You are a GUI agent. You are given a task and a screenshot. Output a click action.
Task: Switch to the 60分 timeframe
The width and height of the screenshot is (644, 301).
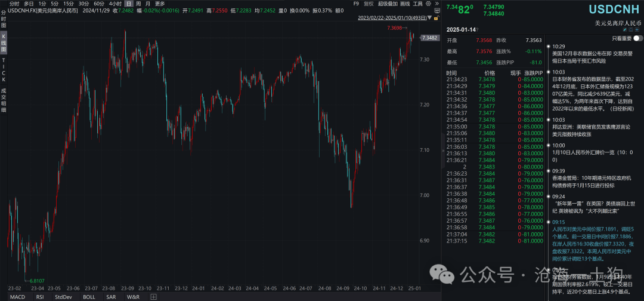point(99,4)
